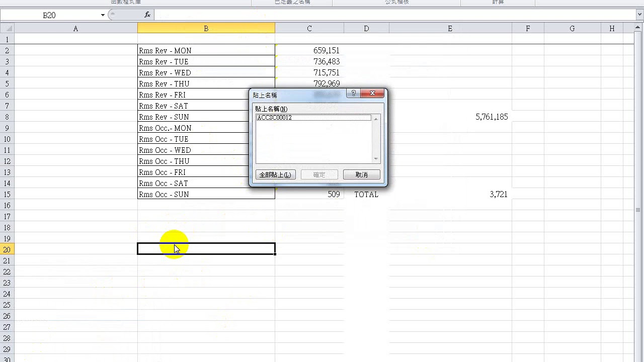644x362 pixels.
Task: Click the fx insert function icon
Action: (147, 15)
